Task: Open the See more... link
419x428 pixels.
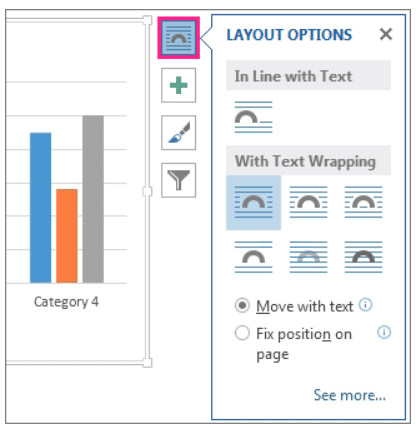Action: coord(350,395)
